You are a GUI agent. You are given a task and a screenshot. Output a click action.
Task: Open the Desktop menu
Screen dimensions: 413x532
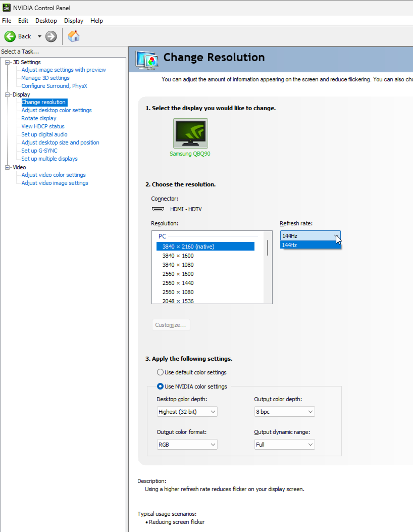coord(46,21)
